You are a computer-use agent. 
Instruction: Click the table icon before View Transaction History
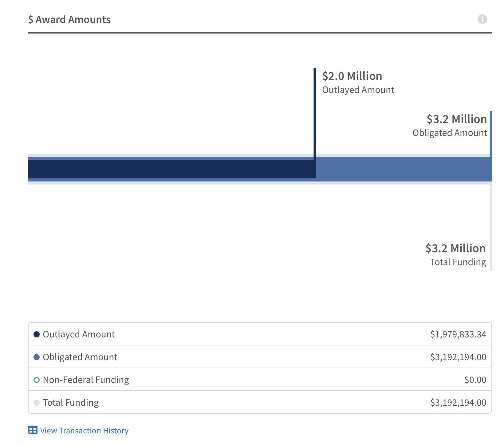(33, 430)
